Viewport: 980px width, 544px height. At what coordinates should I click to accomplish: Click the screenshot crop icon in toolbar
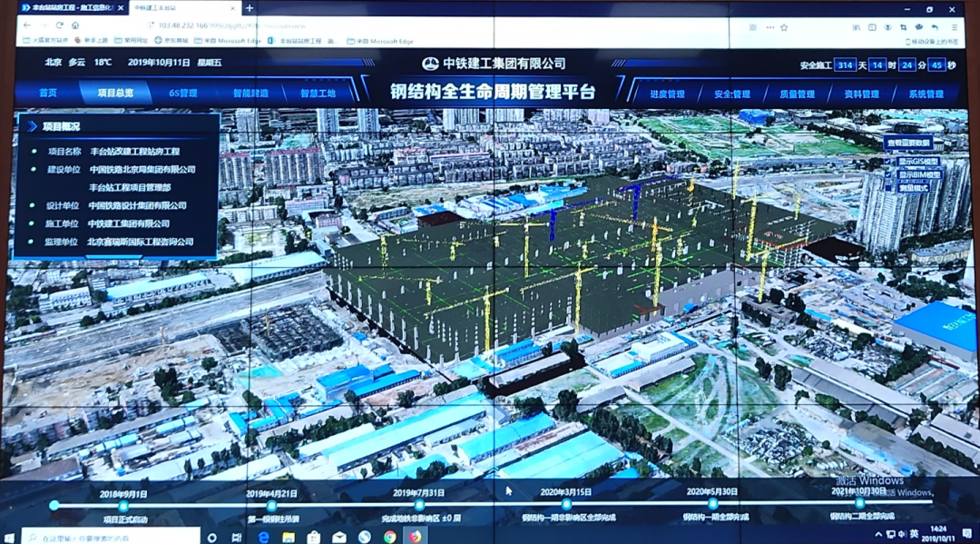903,27
